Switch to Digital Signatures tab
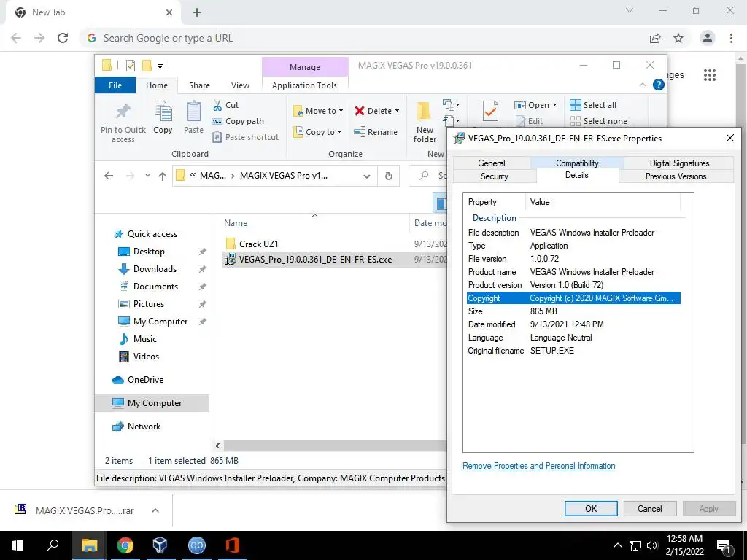Screen dimensions: 747x560 [x=679, y=163]
